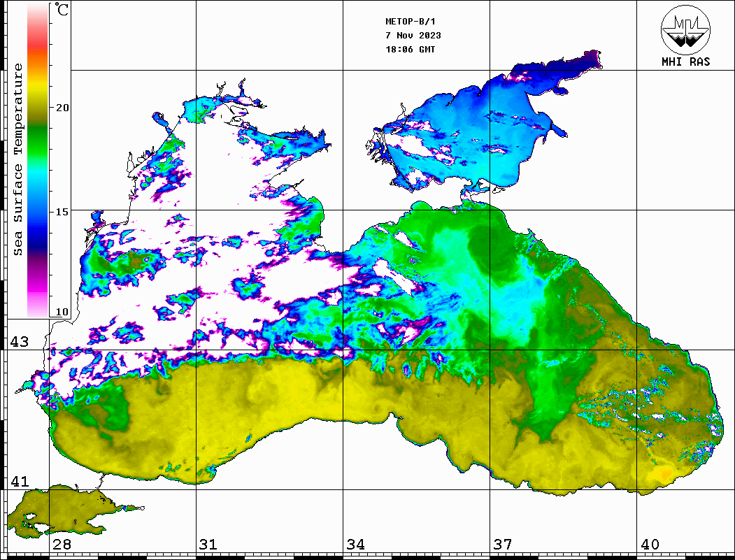Click the temperature color scale bar
Viewport: 735px width, 560px height.
click(x=38, y=161)
